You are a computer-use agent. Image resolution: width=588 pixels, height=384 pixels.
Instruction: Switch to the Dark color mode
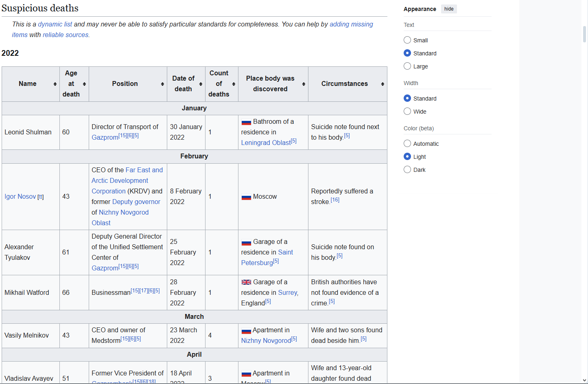[407, 169]
